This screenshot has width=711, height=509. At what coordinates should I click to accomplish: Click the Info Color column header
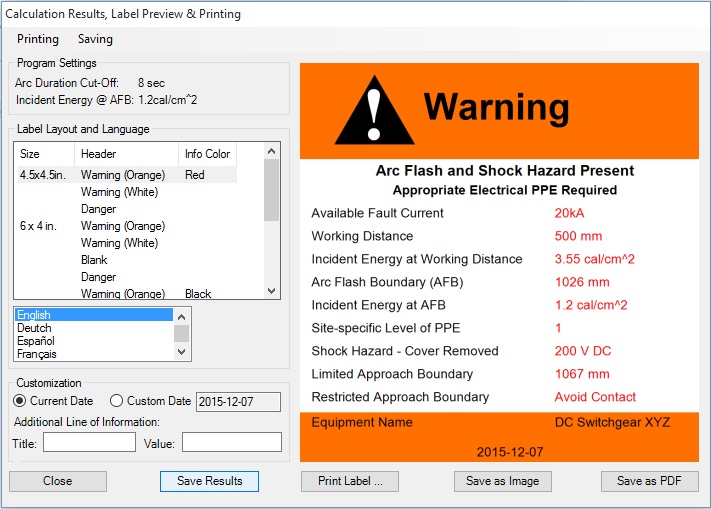[x=208, y=154]
